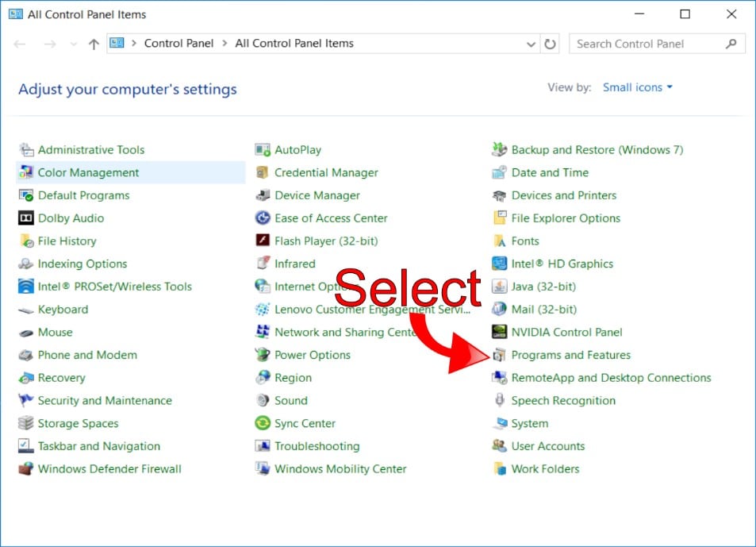Open the Color Management item
756x547 pixels.
pyautogui.click(x=88, y=172)
